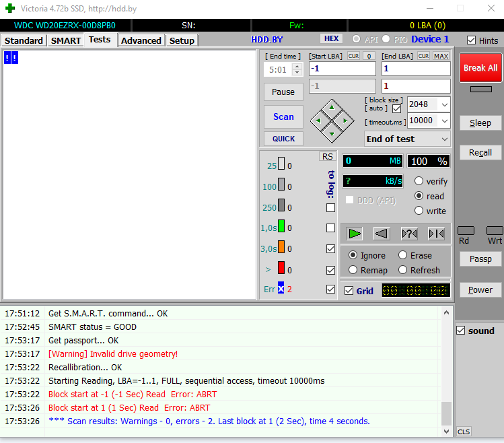The height and width of the screenshot is (443, 504).
Task: Open the Advanced tab
Action: (141, 40)
